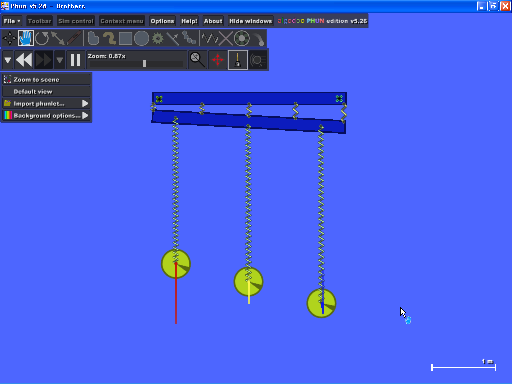The height and width of the screenshot is (385, 513).
Task: Click the About button
Action: [x=213, y=21]
